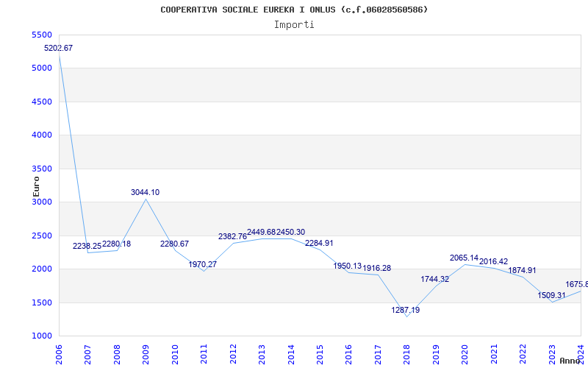
Task: Select the data label 2280.67
Action: 174,244
